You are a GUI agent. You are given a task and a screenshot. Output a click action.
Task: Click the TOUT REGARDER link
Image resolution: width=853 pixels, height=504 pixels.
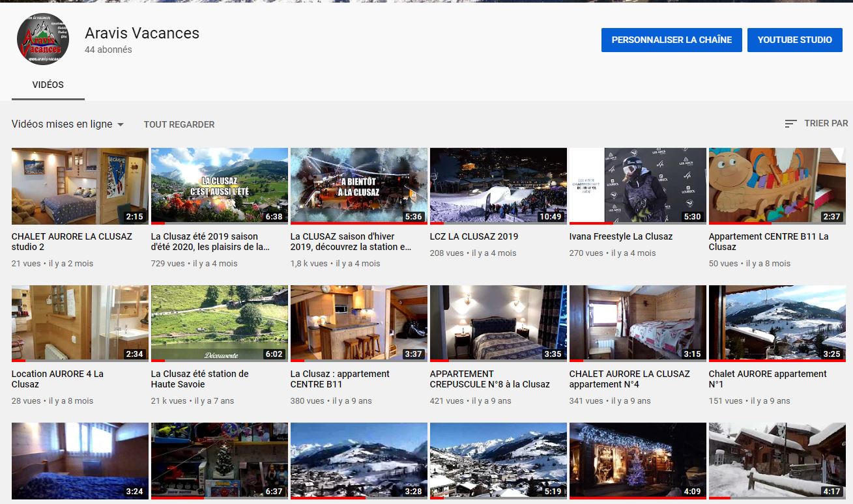point(179,124)
